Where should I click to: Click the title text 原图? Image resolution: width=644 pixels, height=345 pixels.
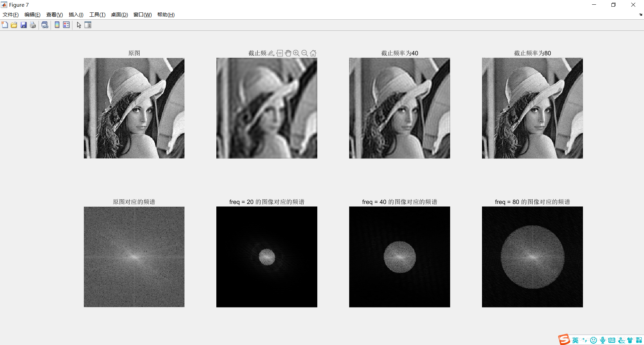[x=134, y=53]
